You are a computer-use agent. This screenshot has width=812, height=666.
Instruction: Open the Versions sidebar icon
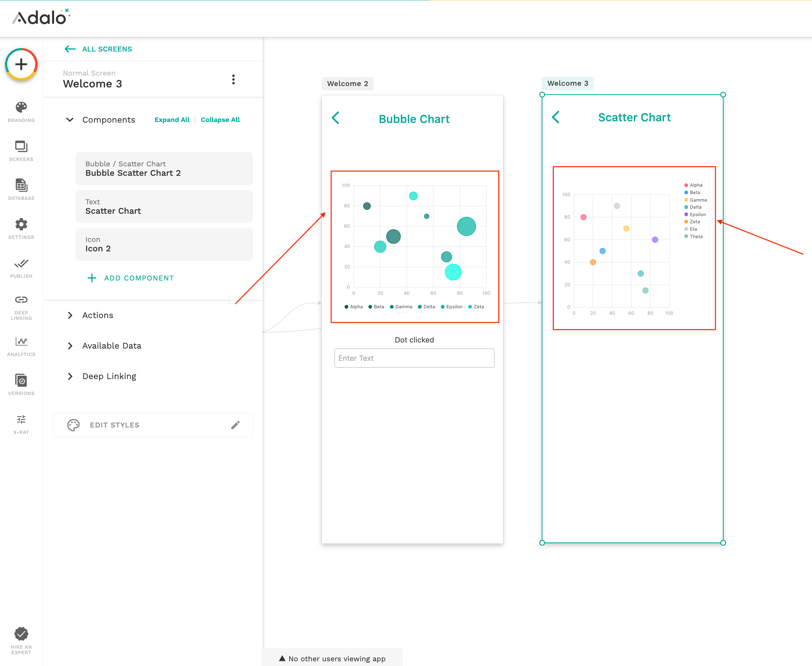(21, 385)
